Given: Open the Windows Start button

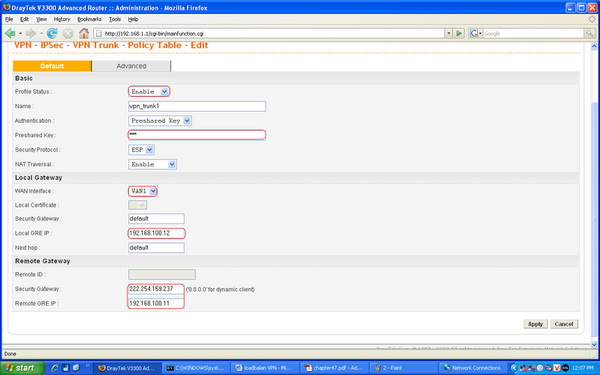Looking at the screenshot, I should point(23,368).
